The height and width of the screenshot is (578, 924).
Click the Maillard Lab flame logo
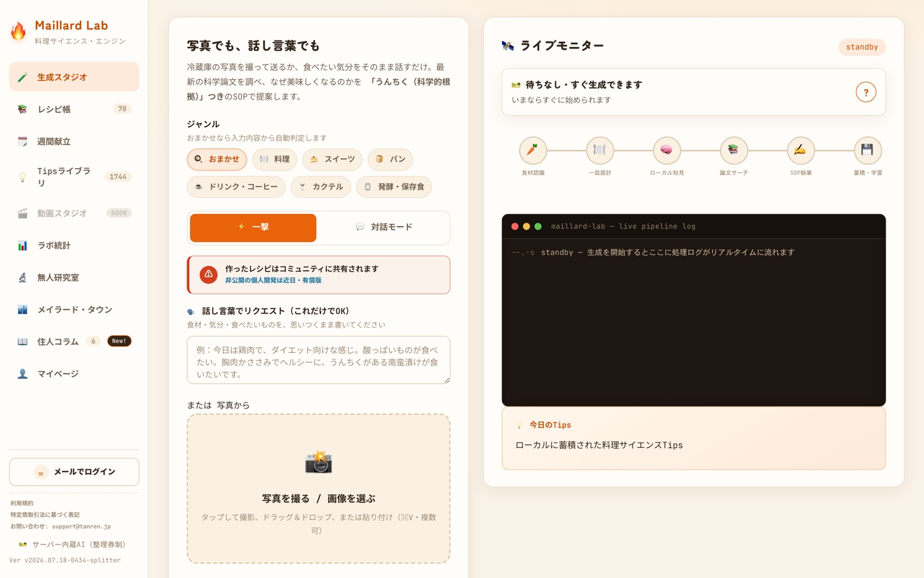18,31
